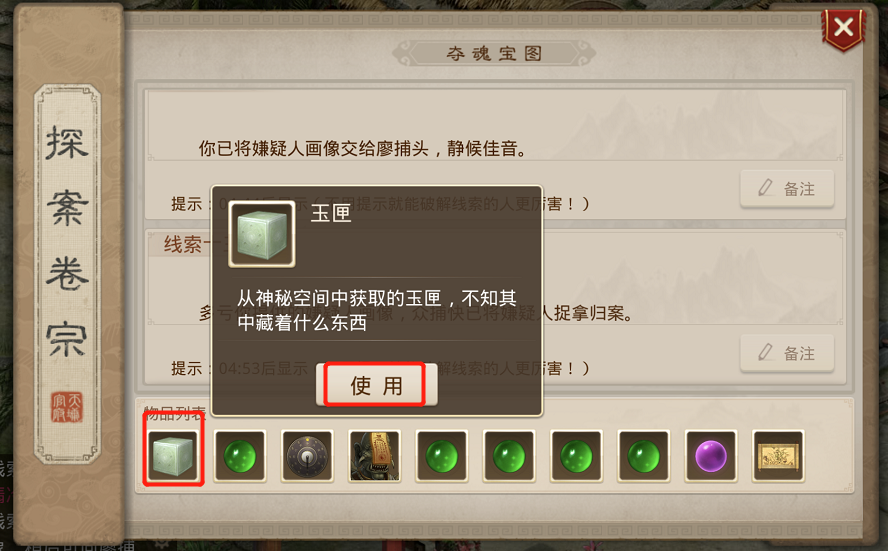The width and height of the screenshot is (888, 551).
Task: Open 备注 for the 线索 panel below
Action: 787,353
